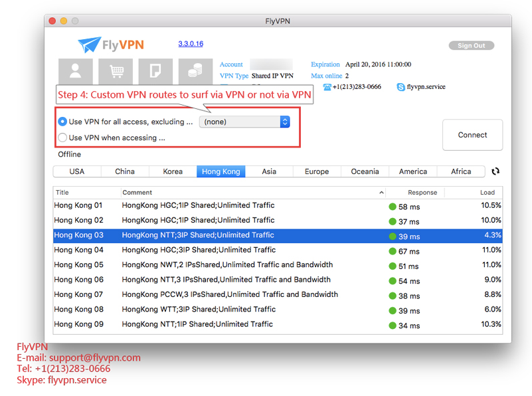The width and height of the screenshot is (532, 396).
Task: Select the green status dot for Hong Kong 09
Action: (x=393, y=326)
